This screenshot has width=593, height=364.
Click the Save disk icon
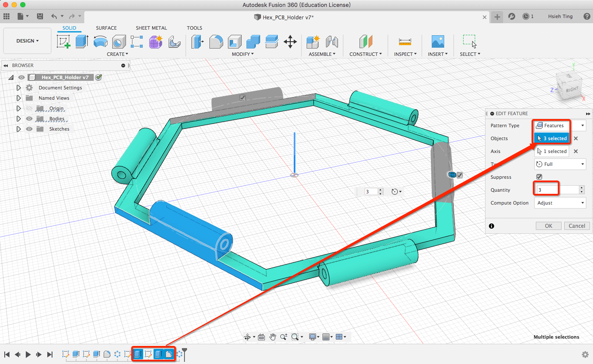(40, 16)
